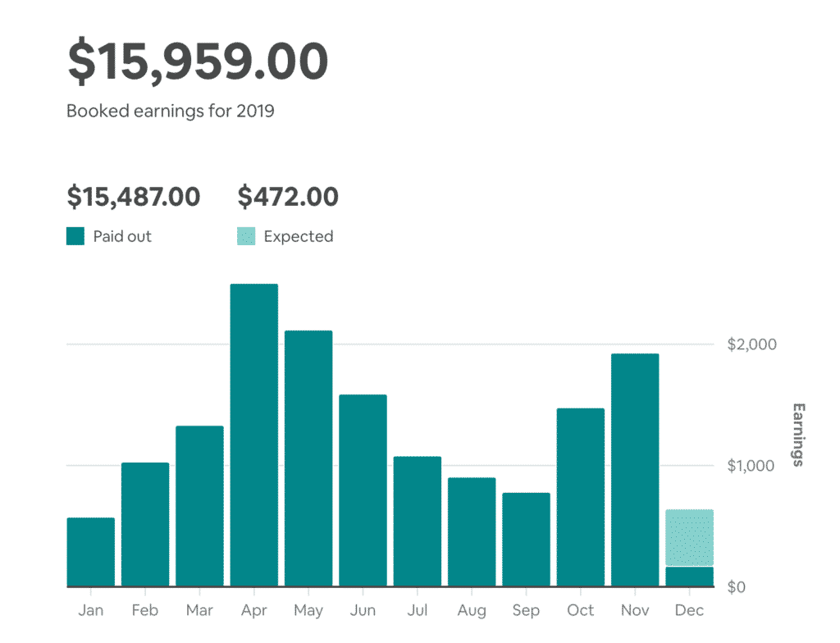The width and height of the screenshot is (840, 643).
Task: Click the $472.00 expected amount
Action: (x=288, y=197)
